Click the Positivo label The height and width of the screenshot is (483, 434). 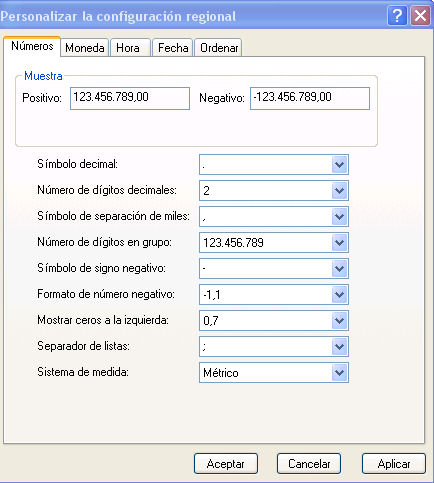coord(42,98)
